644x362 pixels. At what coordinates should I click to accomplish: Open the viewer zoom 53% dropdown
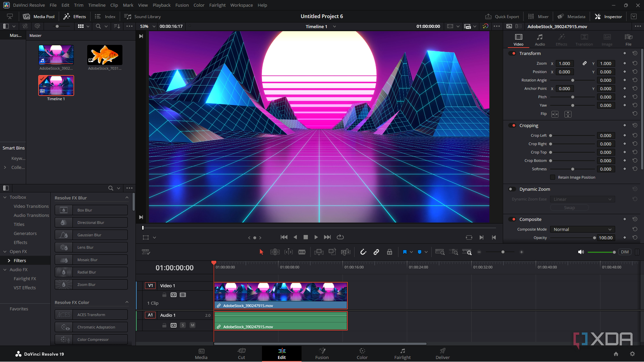point(148,26)
